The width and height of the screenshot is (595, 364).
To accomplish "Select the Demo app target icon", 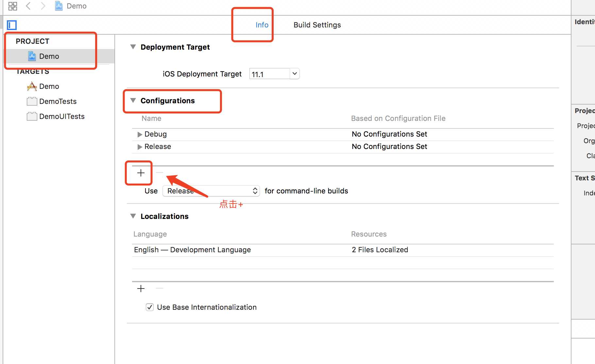I will point(32,86).
